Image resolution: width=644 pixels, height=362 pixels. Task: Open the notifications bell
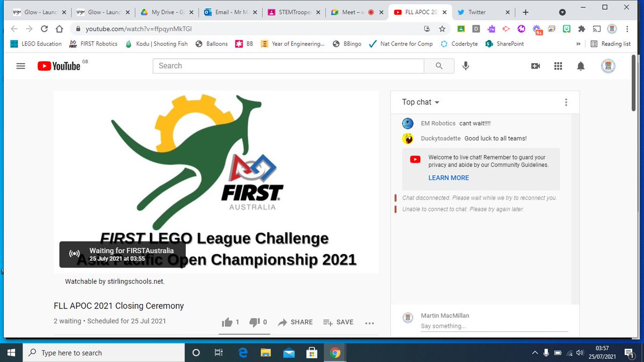point(581,66)
